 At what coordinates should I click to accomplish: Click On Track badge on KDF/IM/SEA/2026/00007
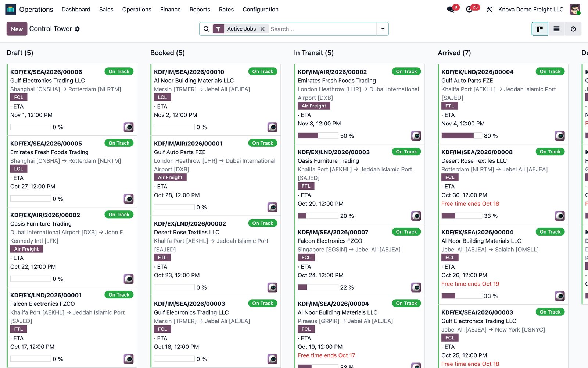click(x=406, y=232)
